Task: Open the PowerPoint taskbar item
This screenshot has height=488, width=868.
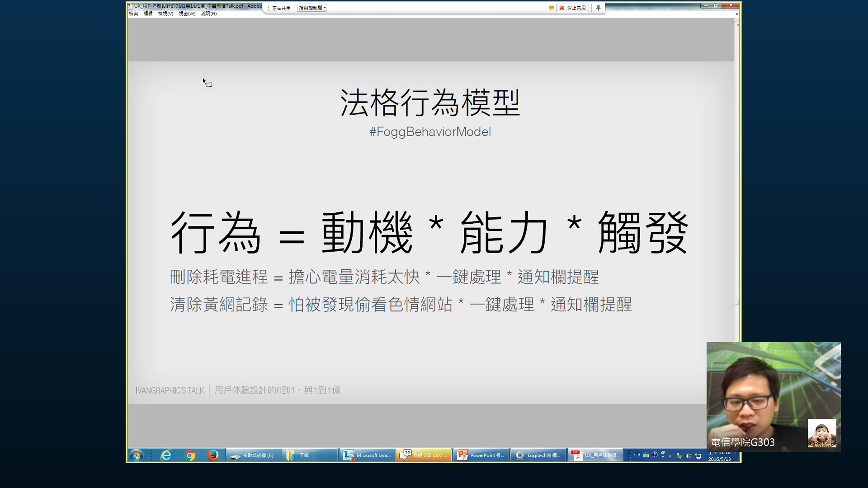Action: (481, 455)
